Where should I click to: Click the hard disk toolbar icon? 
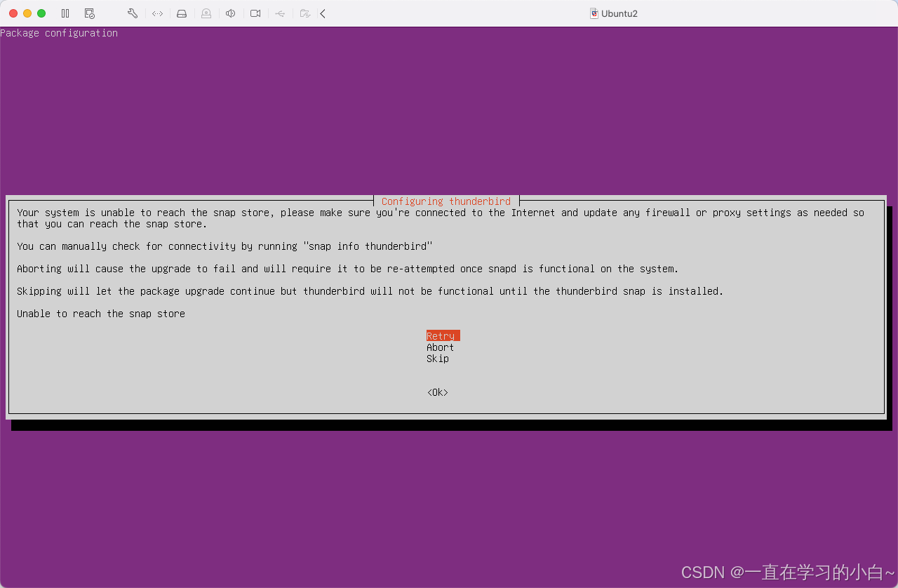(x=182, y=13)
